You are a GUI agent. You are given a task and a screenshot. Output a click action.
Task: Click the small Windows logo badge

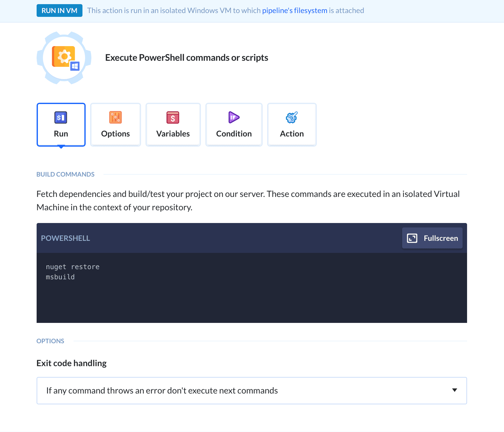click(75, 66)
